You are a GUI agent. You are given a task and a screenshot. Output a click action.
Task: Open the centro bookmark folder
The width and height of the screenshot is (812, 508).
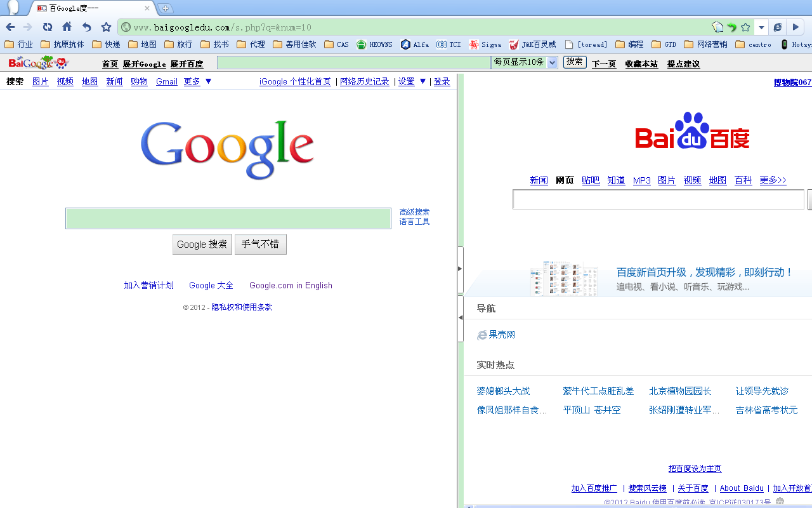[x=753, y=44]
